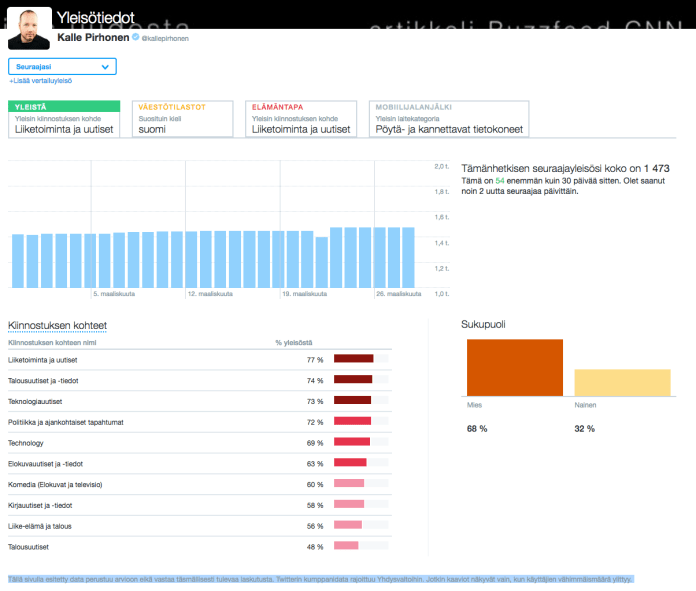Open the Seuraajasi audience dropdown
This screenshot has height=591, width=696.
click(x=63, y=67)
